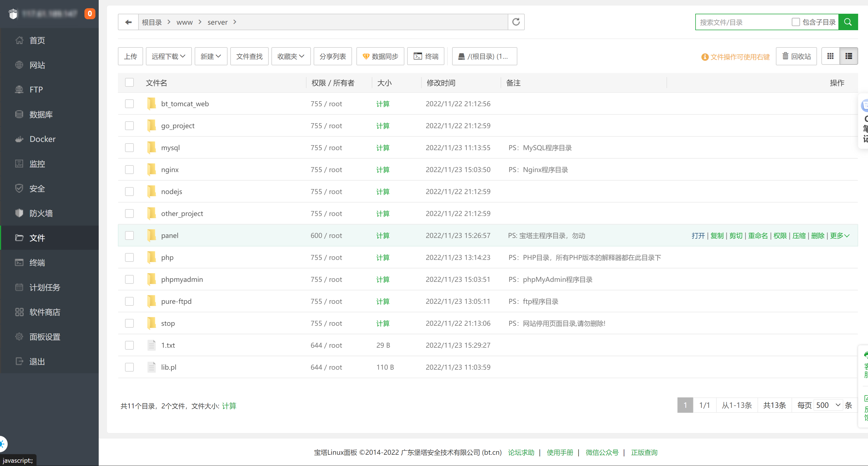Check the 1.txt row checkbox
Image resolution: width=868 pixels, height=466 pixels.
[129, 345]
